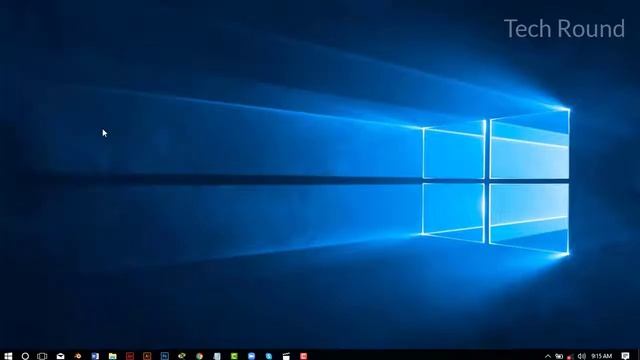Open Cortana search circle on the taskbar
The image size is (640, 360).
(25, 356)
